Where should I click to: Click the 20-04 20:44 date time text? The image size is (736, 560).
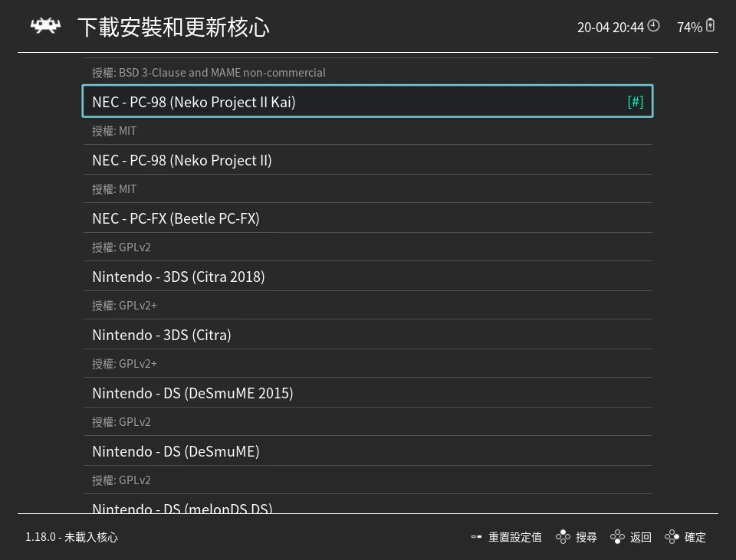(610, 28)
